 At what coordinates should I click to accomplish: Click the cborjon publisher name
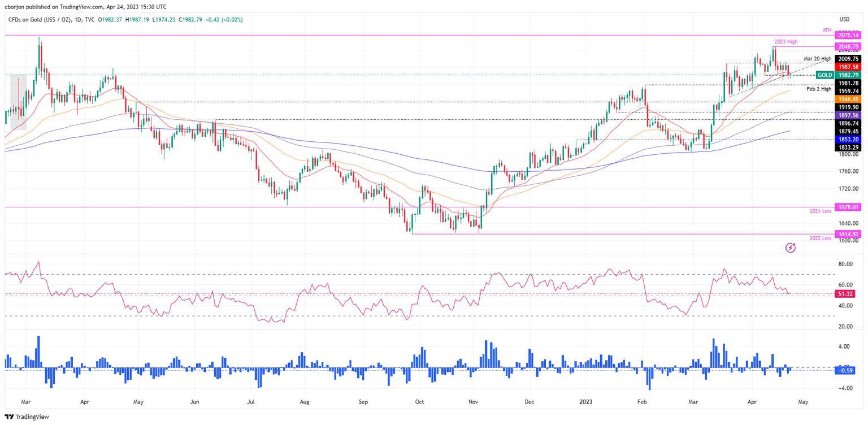tap(15, 7)
